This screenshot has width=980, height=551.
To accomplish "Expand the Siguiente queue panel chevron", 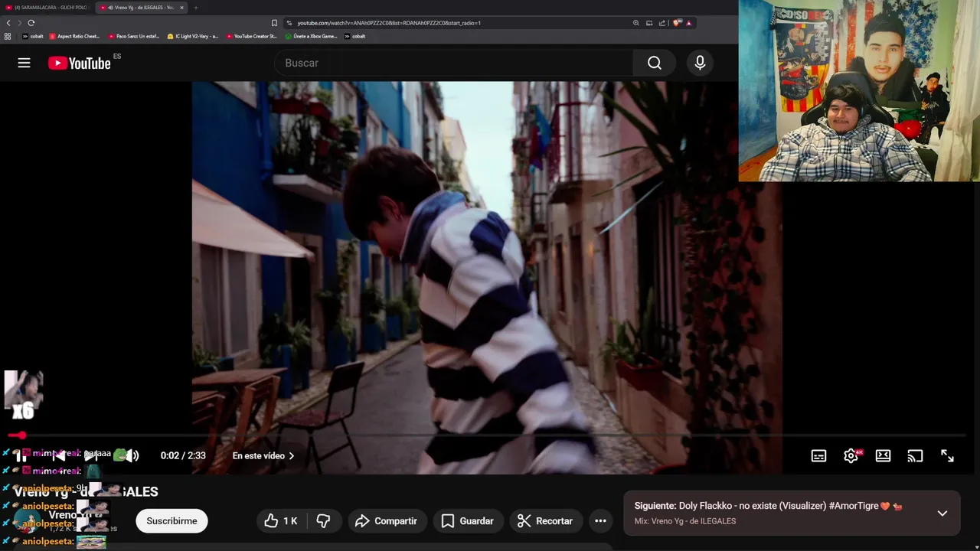I will (x=942, y=513).
